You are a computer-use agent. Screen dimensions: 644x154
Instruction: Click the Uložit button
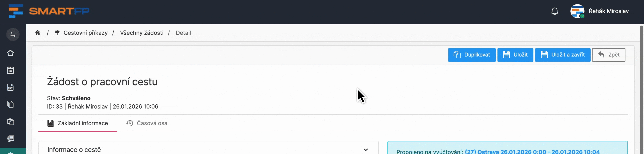click(515, 55)
